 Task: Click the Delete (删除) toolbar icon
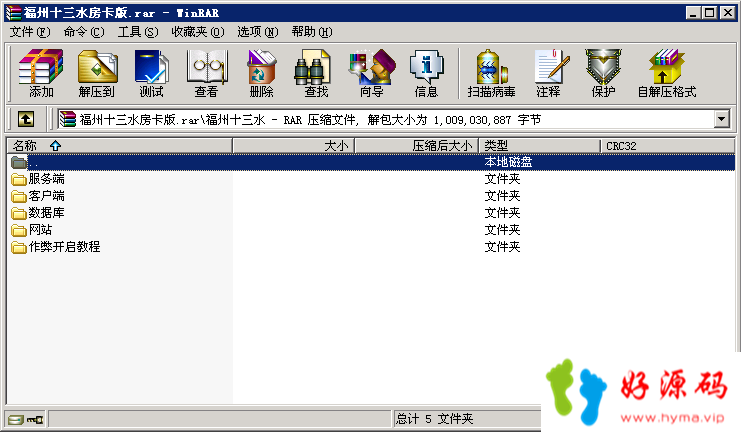(261, 73)
